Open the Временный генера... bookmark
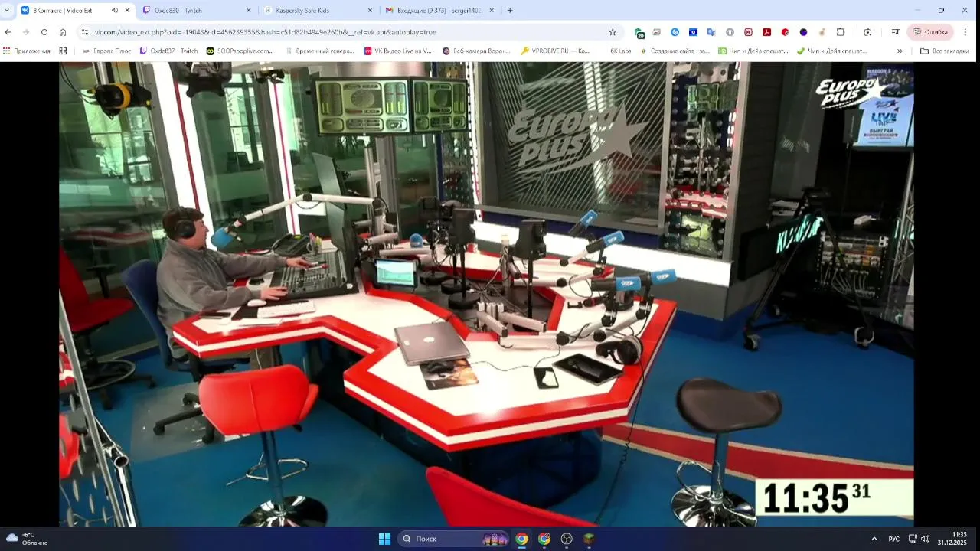Viewport: 980px width, 551px height. [x=319, y=51]
